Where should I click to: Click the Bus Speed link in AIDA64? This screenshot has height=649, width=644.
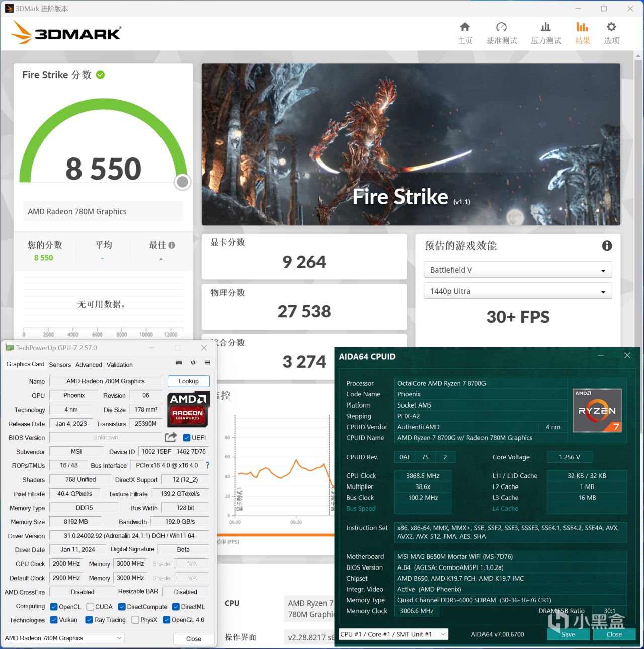(x=361, y=509)
